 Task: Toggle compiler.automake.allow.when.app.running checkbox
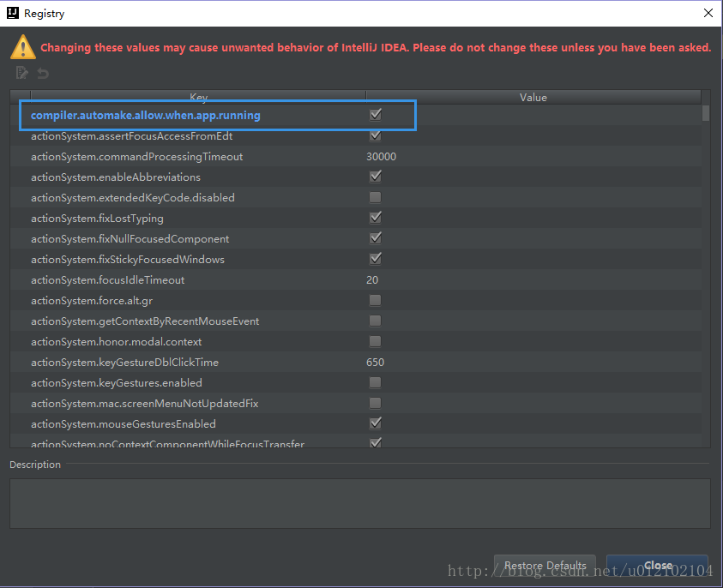tap(376, 114)
